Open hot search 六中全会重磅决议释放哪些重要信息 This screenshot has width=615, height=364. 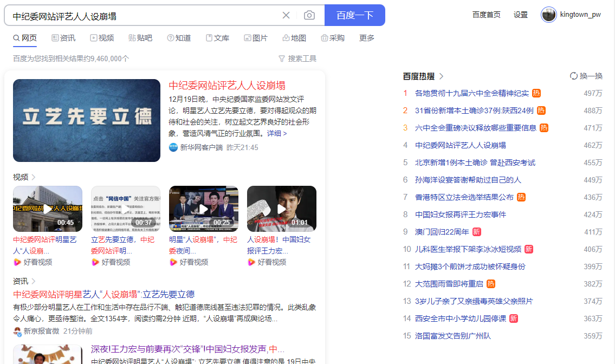pyautogui.click(x=476, y=128)
